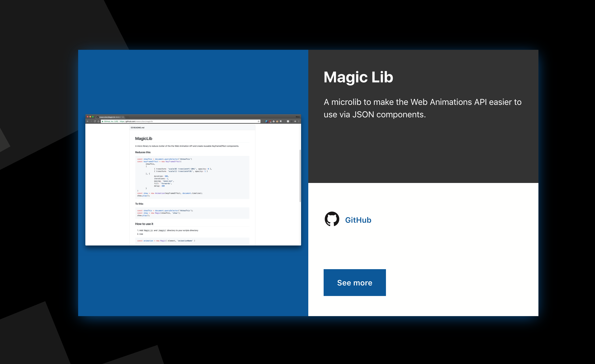Click the Magic Lib project heading
This screenshot has height=364, width=595.
pyautogui.click(x=358, y=77)
